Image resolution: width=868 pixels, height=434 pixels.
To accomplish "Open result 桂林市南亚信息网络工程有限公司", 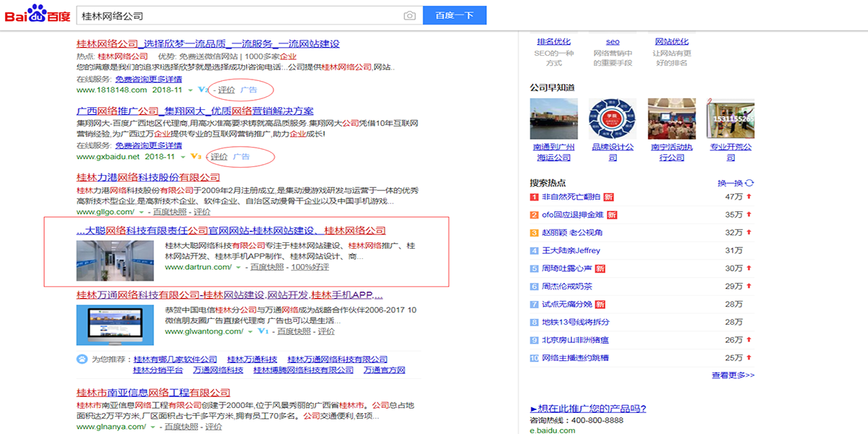I will (153, 392).
